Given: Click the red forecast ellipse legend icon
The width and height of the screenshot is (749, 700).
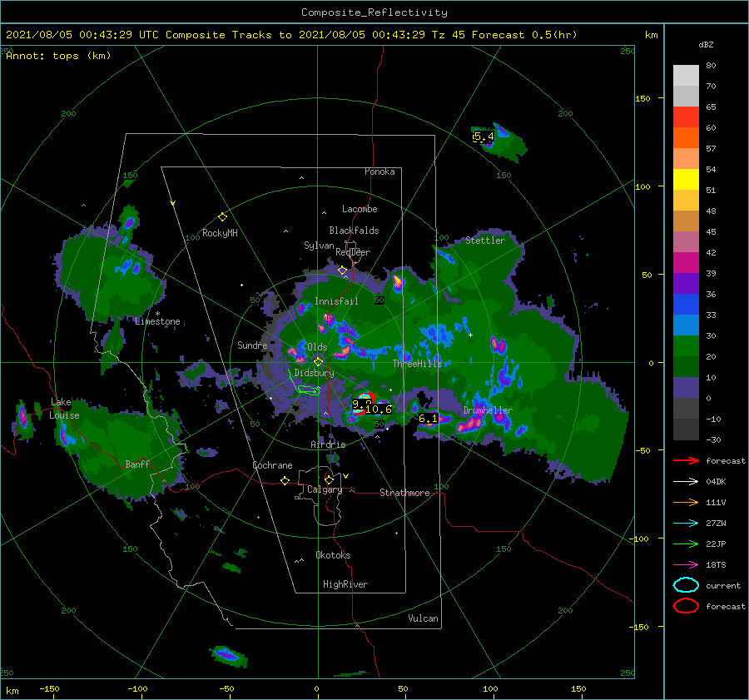Looking at the screenshot, I should click(x=686, y=606).
